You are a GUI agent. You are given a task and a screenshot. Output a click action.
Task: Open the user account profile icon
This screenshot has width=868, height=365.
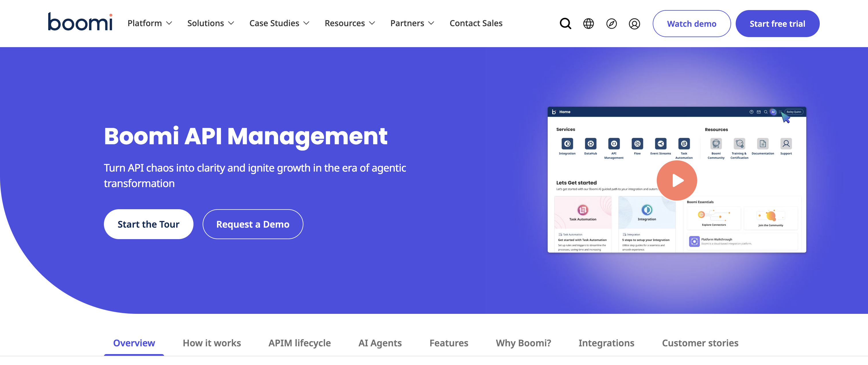click(634, 24)
